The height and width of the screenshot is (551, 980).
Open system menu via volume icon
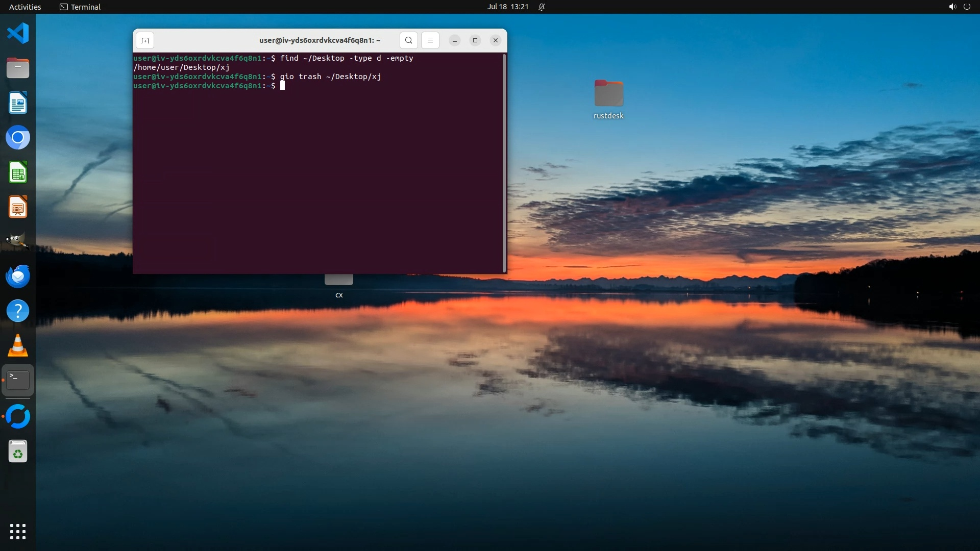click(x=952, y=7)
